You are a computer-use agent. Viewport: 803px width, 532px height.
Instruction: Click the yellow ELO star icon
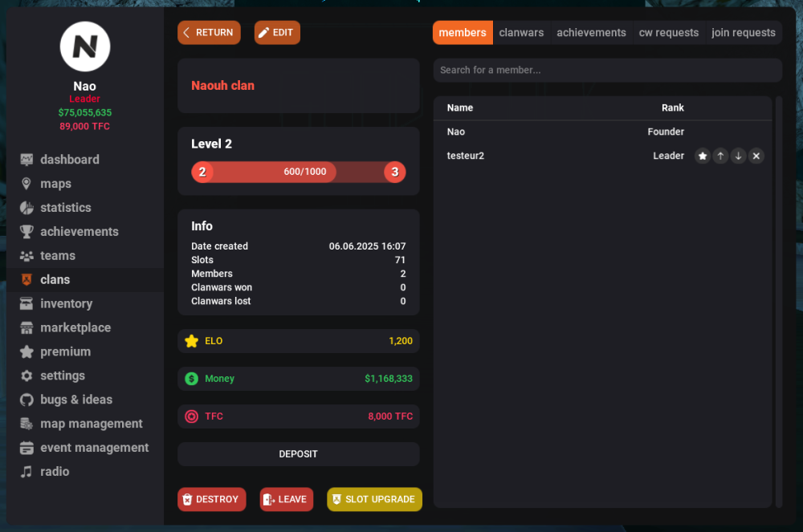coord(192,341)
